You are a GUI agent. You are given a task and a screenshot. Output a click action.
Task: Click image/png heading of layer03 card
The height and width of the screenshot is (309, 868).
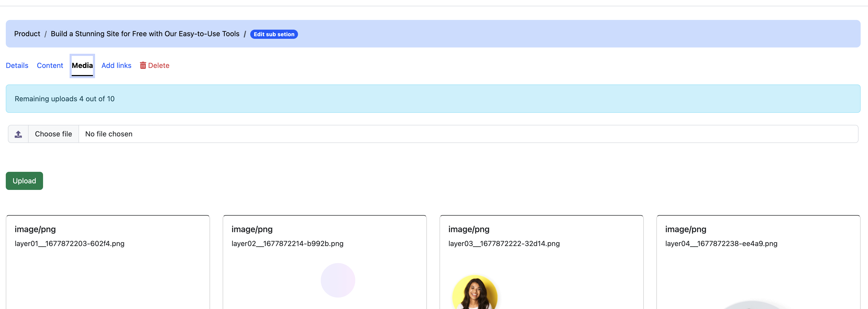(469, 229)
